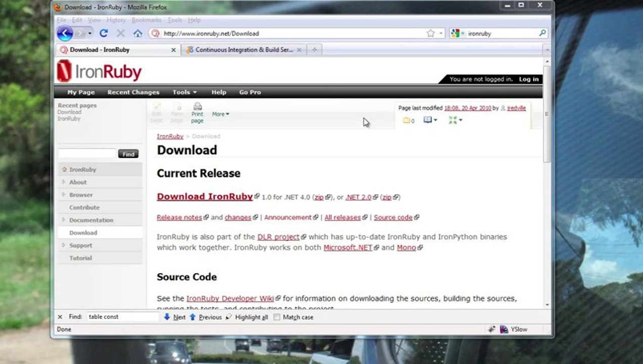Viewport: 643px width, 364px height.
Task: Open Tutorial in the sidebar
Action: pyautogui.click(x=80, y=258)
